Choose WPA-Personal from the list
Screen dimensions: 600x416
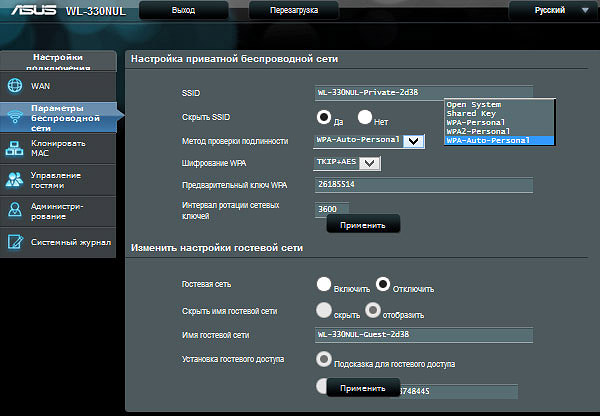point(499,122)
